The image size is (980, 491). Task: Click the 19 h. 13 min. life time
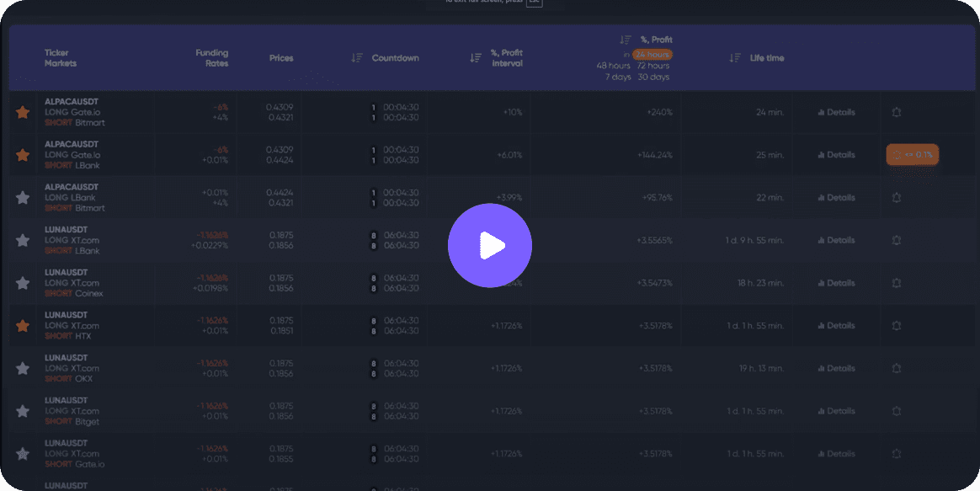[x=761, y=368]
